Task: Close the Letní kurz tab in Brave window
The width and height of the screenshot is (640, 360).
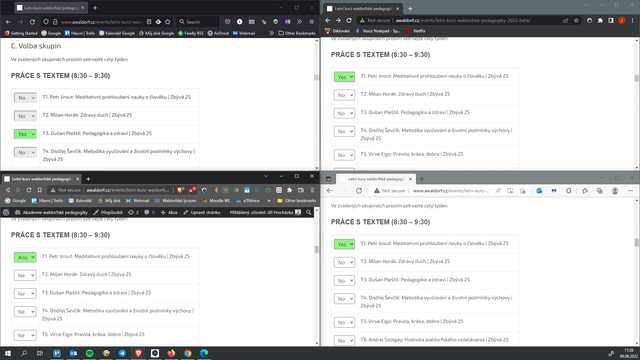Action: (x=78, y=179)
